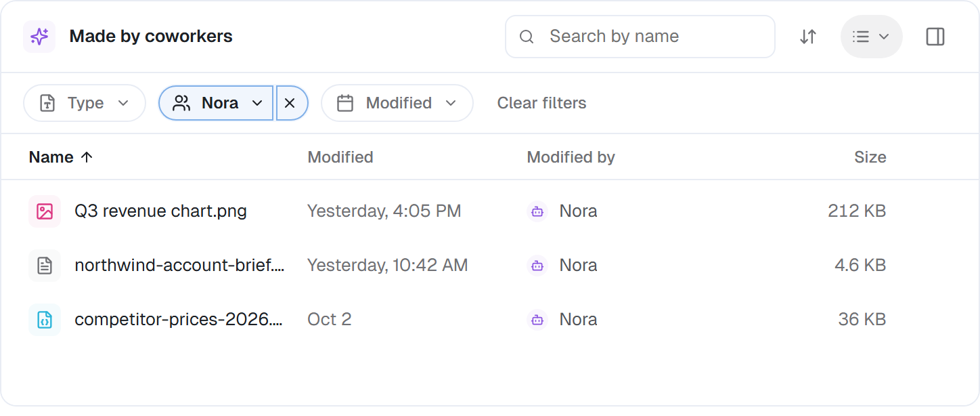Click the document icon for northwind-account-brief
The height and width of the screenshot is (416, 980).
45,266
